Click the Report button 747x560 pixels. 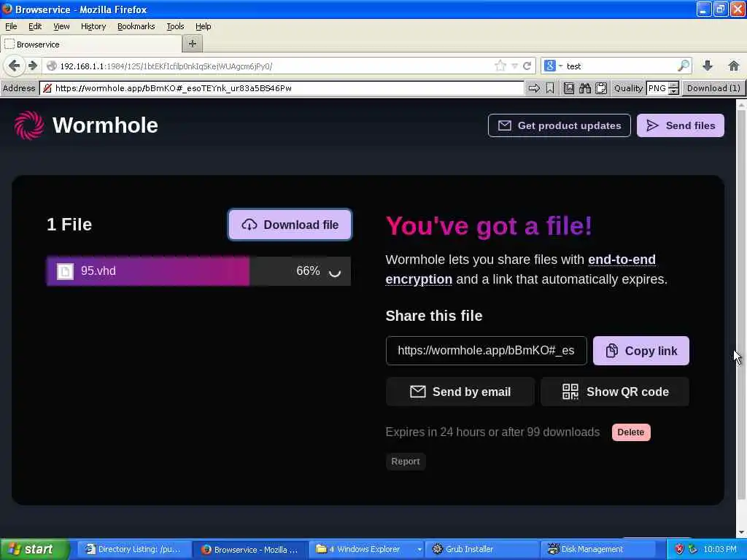point(406,461)
